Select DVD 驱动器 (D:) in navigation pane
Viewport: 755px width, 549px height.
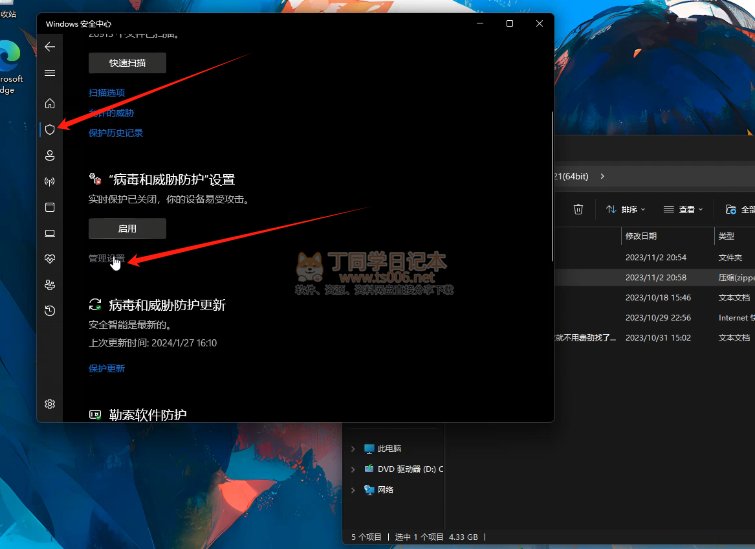(404, 469)
